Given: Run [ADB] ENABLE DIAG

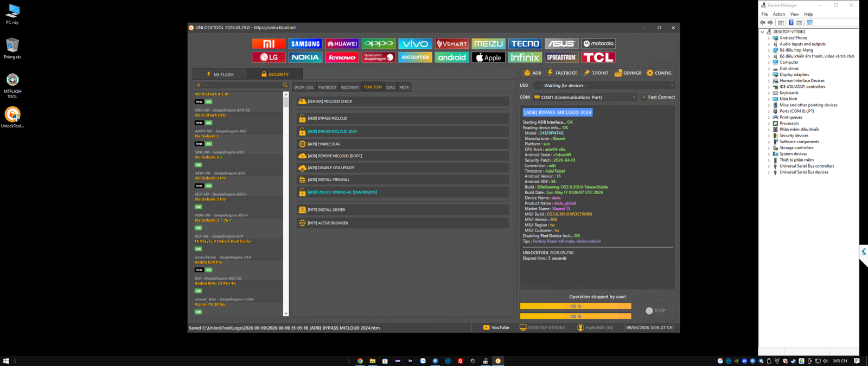Looking at the screenshot, I should [x=403, y=144].
